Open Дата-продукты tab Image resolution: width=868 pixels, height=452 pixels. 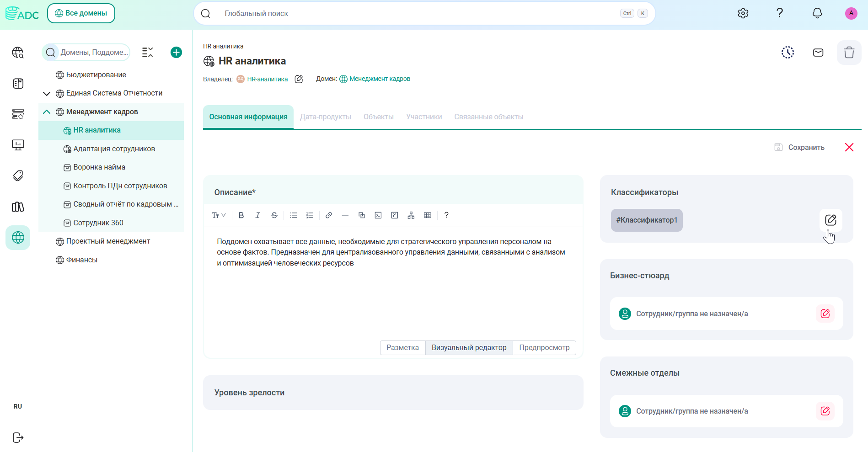(x=326, y=117)
